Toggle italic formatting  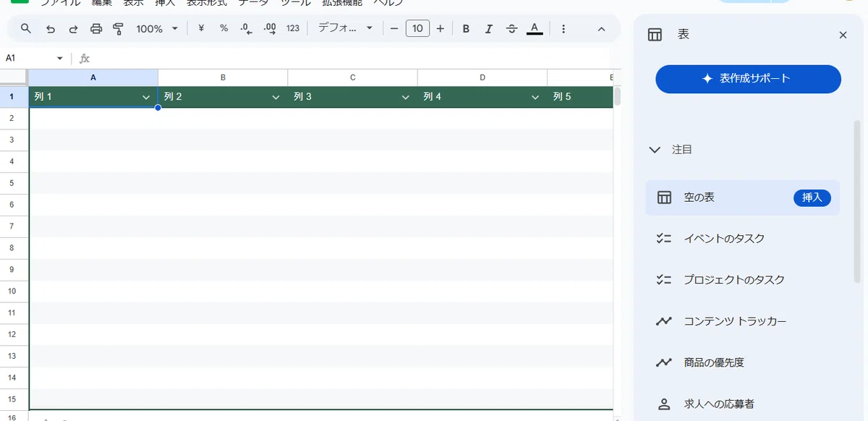point(489,29)
